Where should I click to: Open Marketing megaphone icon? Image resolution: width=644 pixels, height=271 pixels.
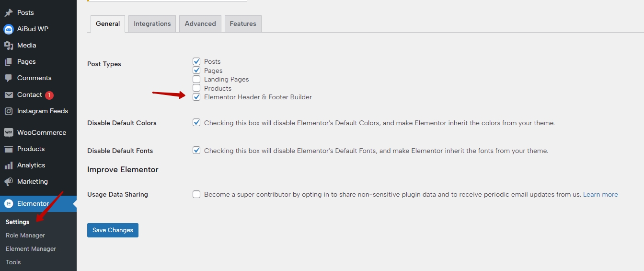8,182
